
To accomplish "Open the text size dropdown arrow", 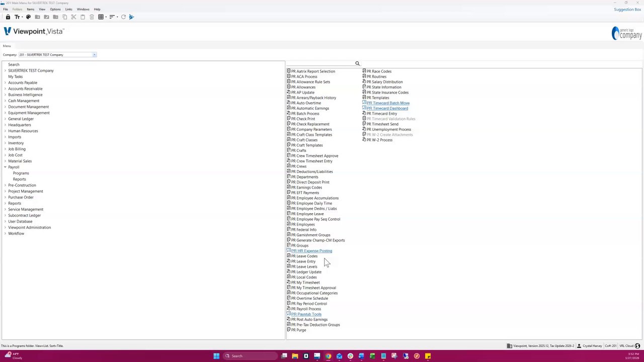I will 22,17.
